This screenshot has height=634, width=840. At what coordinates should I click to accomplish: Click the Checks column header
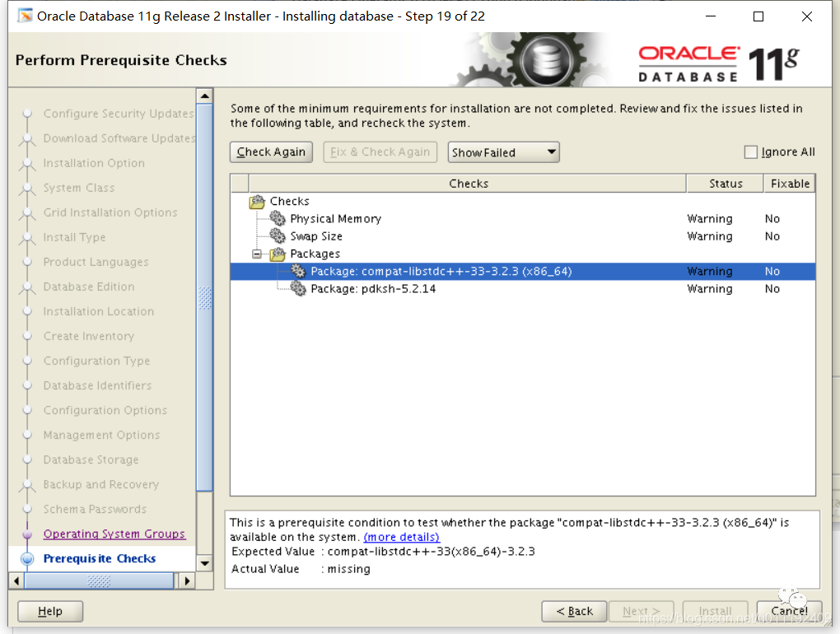click(x=469, y=184)
